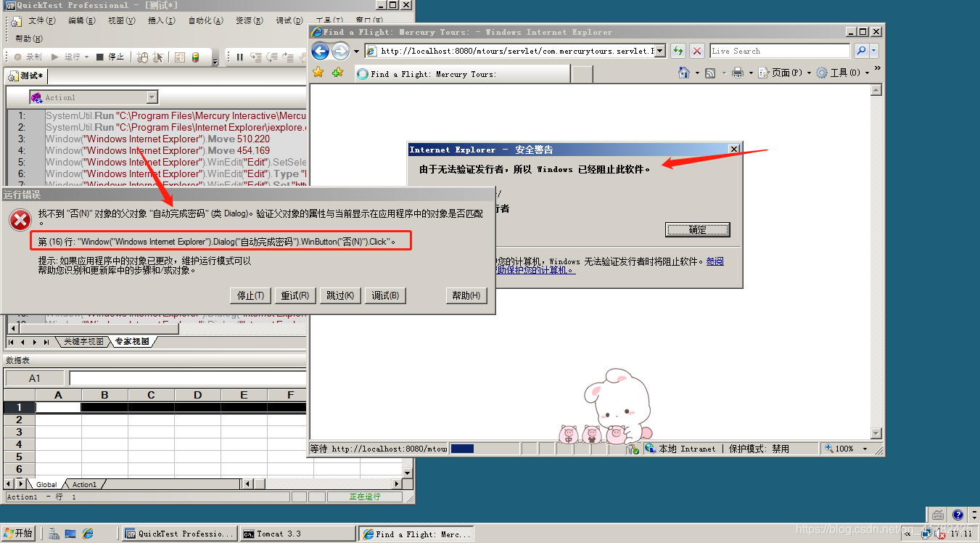Click the IE Home icon
The width and height of the screenshot is (980, 543).
683,73
